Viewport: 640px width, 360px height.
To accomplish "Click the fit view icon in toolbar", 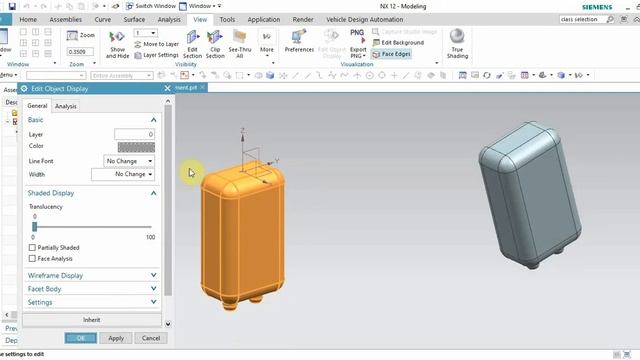I will click(x=462, y=75).
